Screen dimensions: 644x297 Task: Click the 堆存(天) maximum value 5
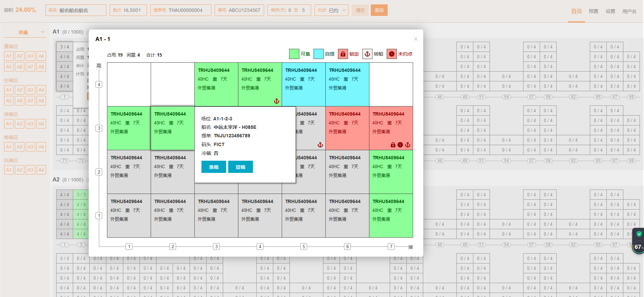tap(303, 10)
